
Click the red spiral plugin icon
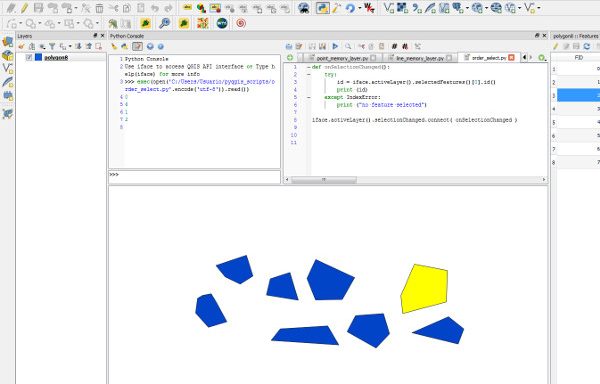240,23
